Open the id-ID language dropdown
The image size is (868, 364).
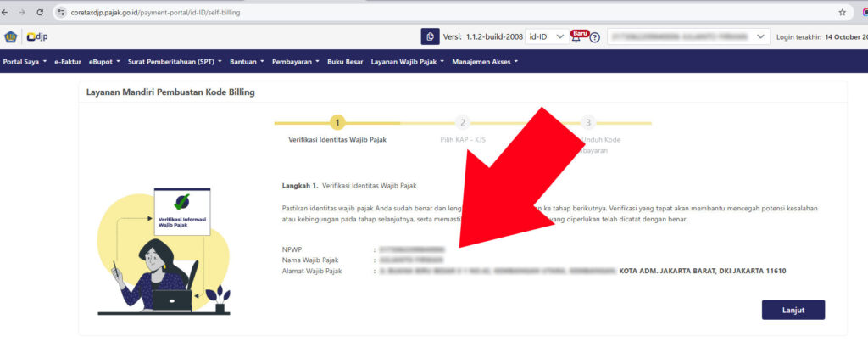pyautogui.click(x=546, y=36)
